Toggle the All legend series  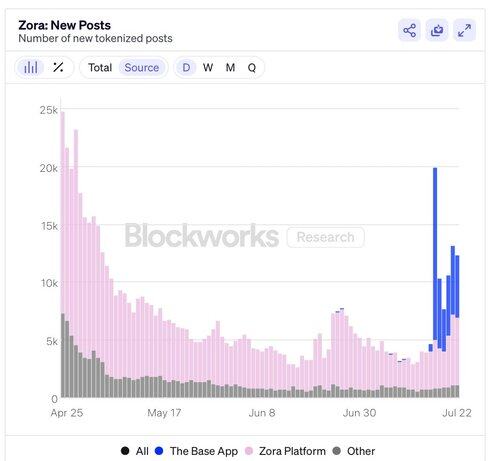pos(135,451)
